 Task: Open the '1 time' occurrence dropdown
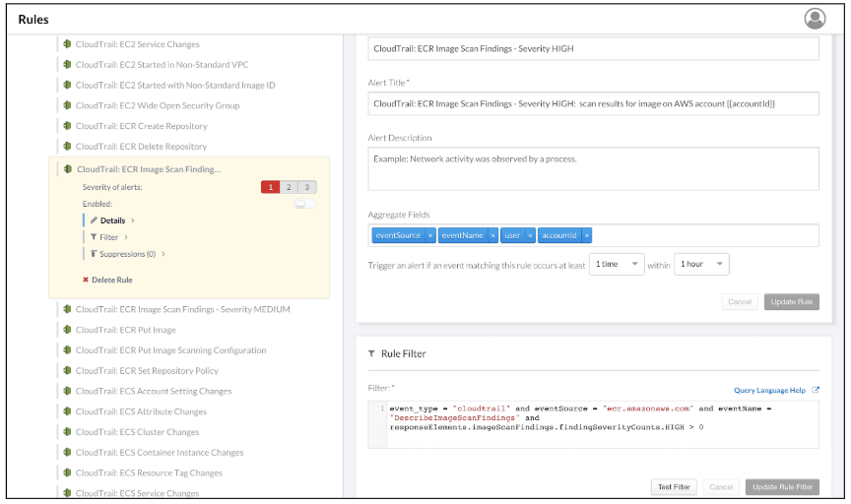tap(617, 264)
